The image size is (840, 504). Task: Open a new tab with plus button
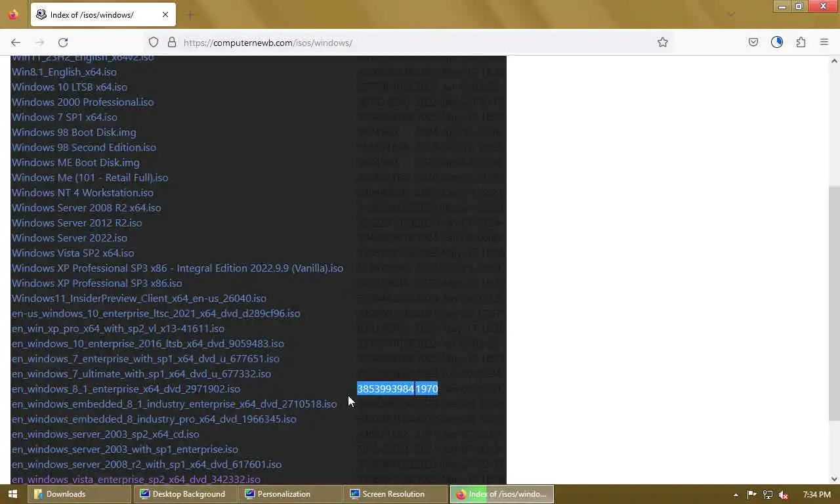190,14
